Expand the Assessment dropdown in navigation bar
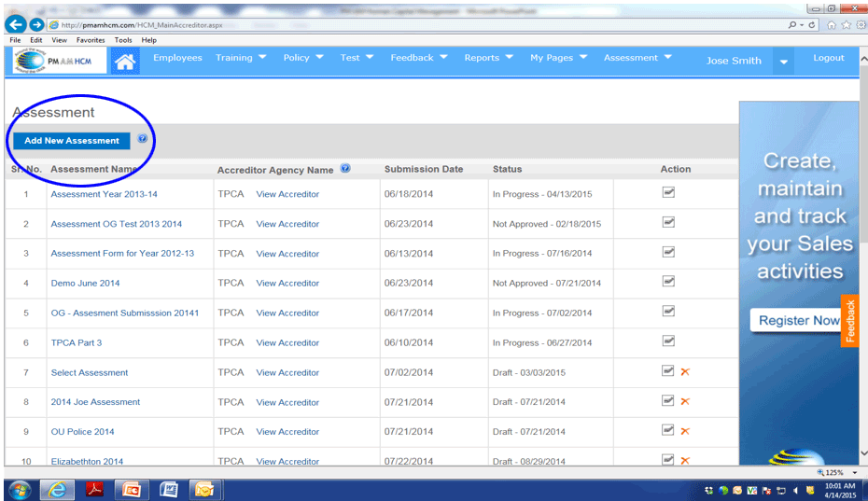 [637, 58]
